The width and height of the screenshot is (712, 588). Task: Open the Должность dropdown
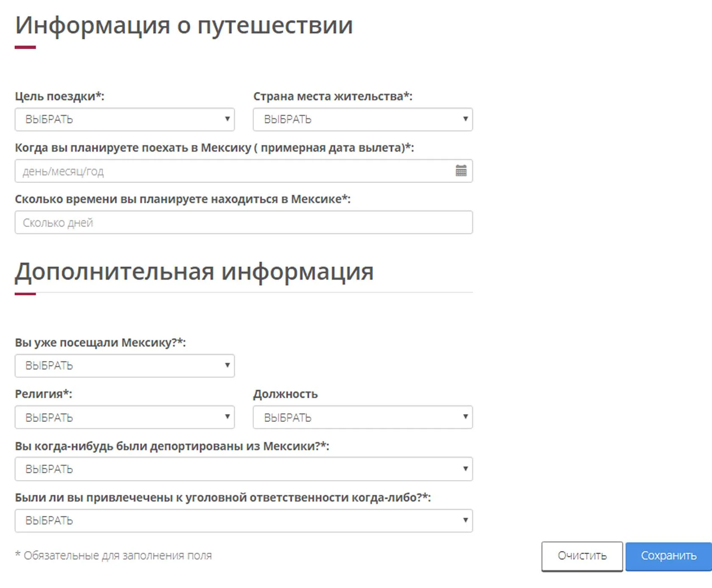click(x=363, y=417)
